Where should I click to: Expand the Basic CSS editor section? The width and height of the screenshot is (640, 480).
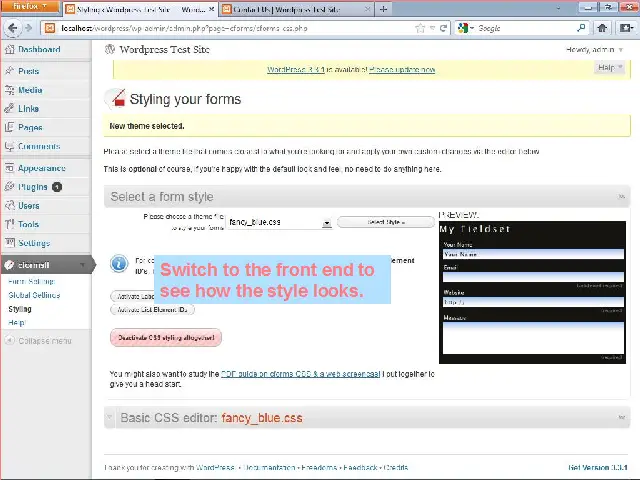point(621,418)
